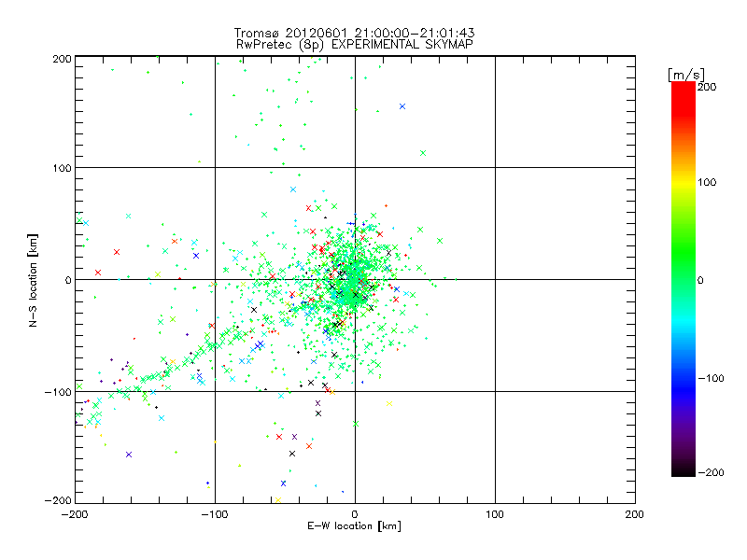
Task: Click the E-W axis tick label "-100"
Action: [215, 514]
